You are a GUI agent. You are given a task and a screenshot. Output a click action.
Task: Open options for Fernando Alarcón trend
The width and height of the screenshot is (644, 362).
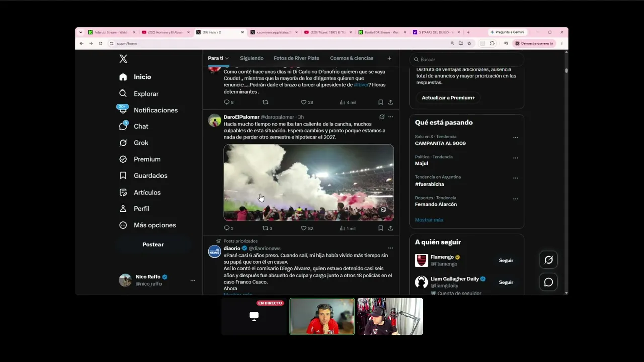(515, 199)
